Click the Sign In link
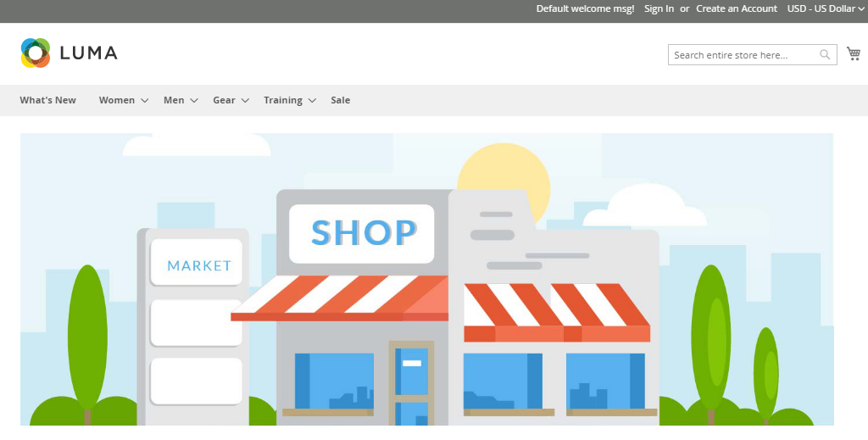This screenshot has width=868, height=440. pyautogui.click(x=659, y=8)
